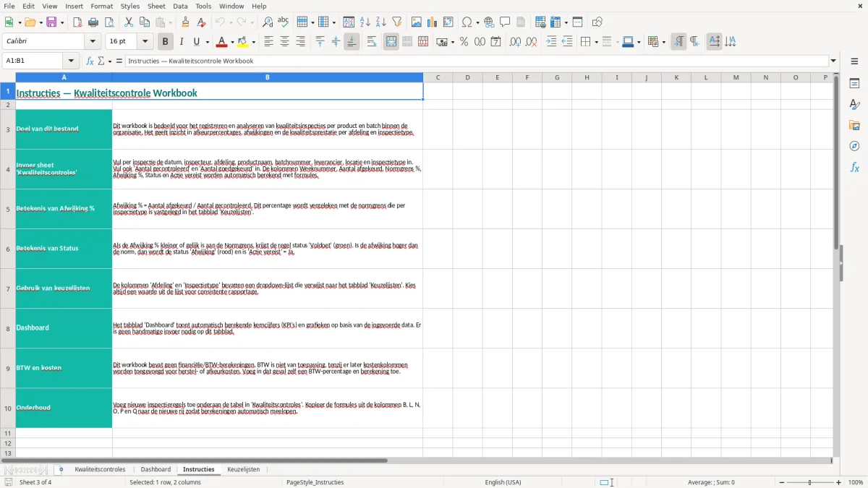Switch to the Kwaliteitscontroles sheet tab
Image resolution: width=868 pixels, height=488 pixels.
coord(100,469)
